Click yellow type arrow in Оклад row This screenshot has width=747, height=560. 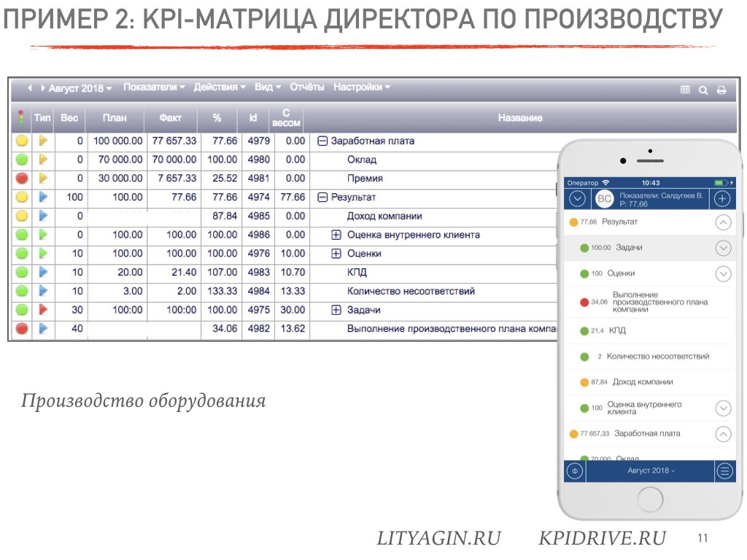click(43, 160)
